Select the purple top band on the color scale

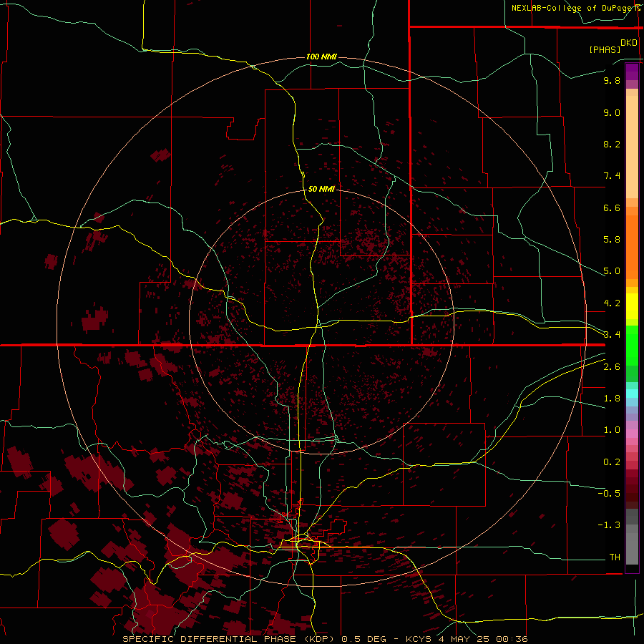[632, 72]
